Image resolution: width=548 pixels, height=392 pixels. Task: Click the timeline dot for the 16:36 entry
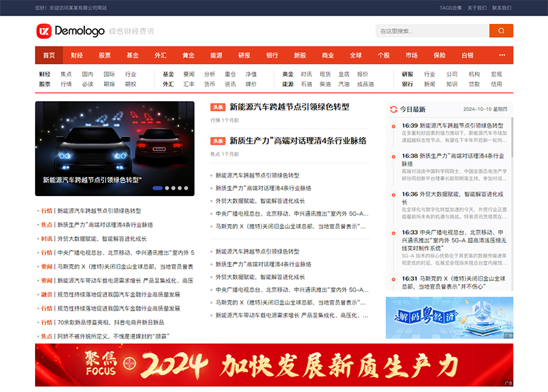pyautogui.click(x=393, y=194)
